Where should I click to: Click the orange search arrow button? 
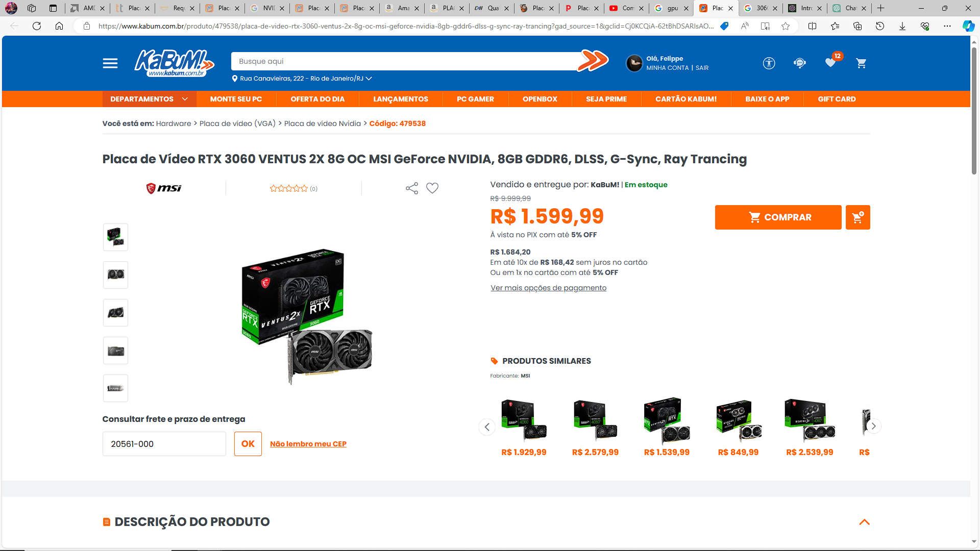tap(593, 61)
